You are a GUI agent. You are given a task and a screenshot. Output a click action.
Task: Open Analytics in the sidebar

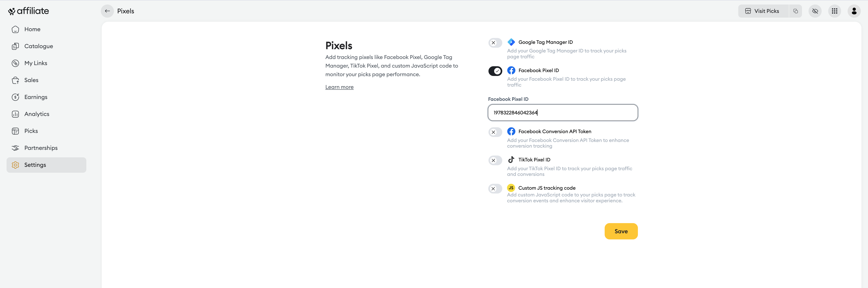(37, 114)
